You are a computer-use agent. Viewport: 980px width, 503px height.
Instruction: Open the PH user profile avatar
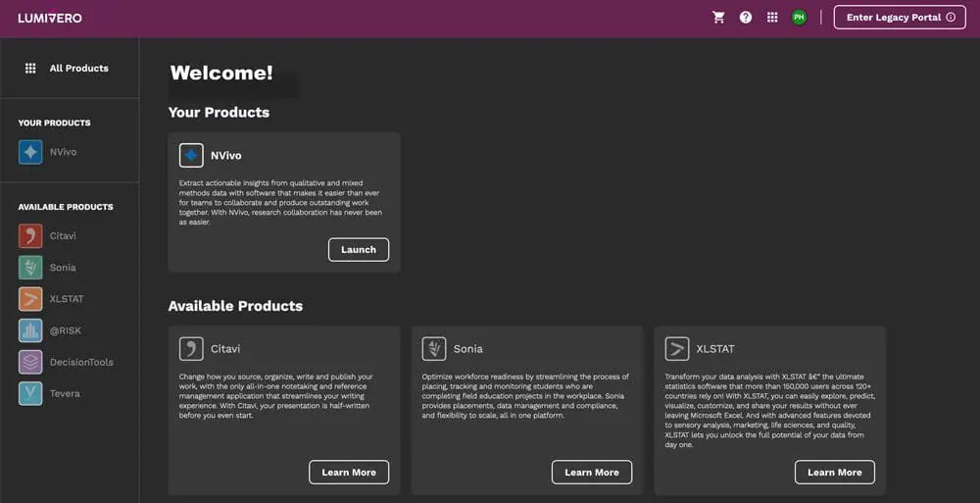point(799,18)
